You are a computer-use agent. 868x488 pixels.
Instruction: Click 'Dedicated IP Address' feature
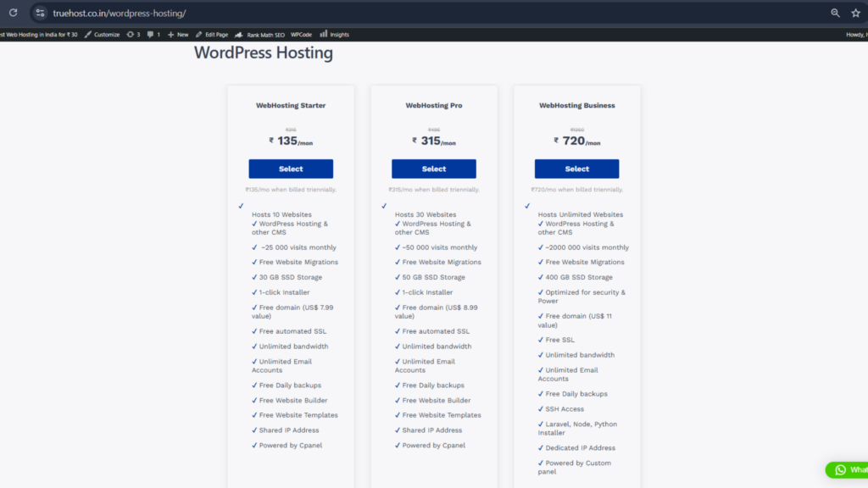[x=580, y=448]
